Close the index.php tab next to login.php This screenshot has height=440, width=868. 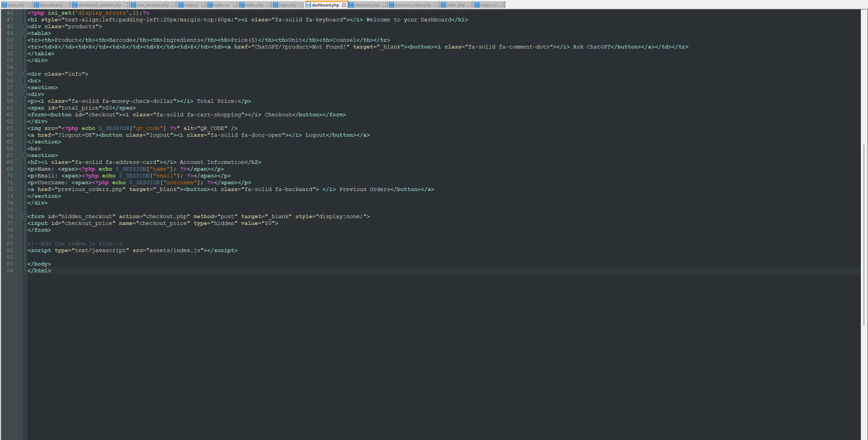(268, 5)
